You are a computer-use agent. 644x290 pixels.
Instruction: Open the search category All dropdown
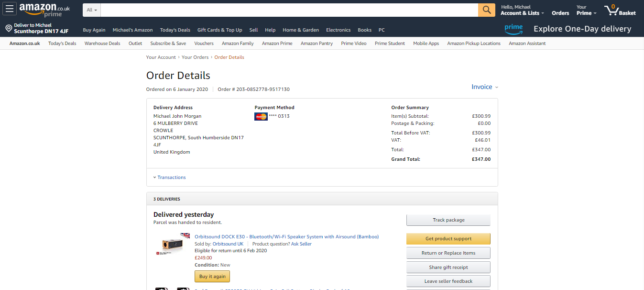pyautogui.click(x=92, y=10)
